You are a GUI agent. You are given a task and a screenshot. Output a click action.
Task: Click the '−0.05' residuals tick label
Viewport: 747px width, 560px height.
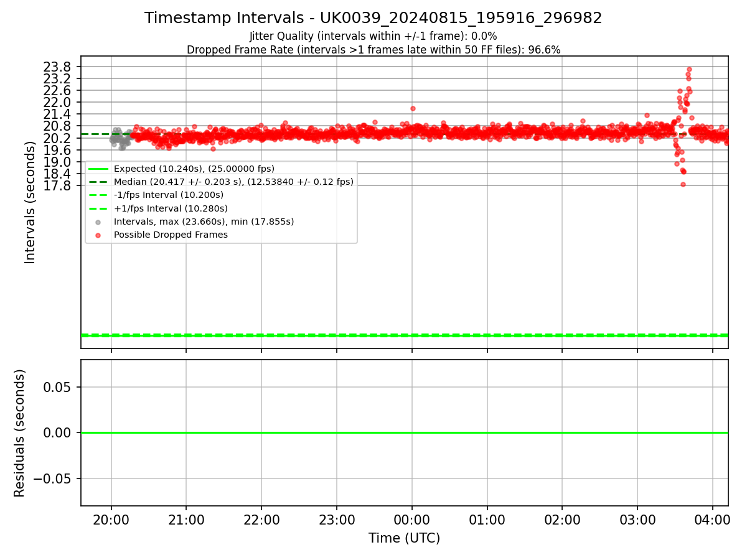click(x=52, y=478)
